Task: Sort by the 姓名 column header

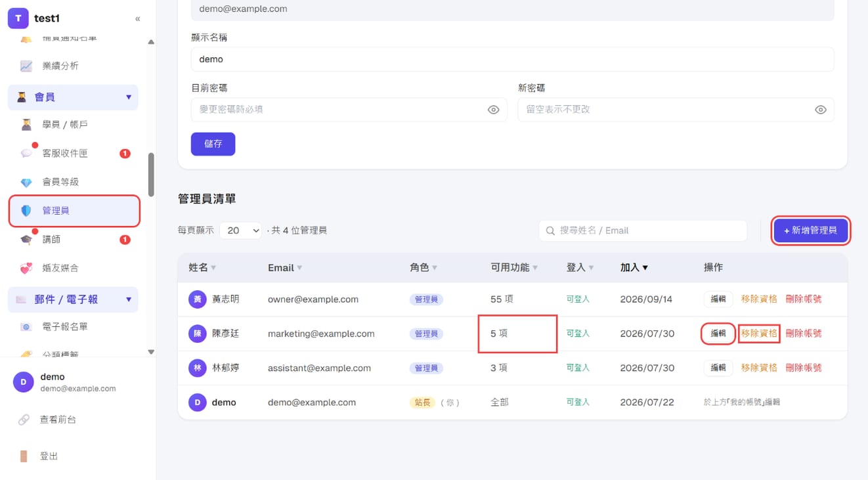Action: click(x=202, y=267)
